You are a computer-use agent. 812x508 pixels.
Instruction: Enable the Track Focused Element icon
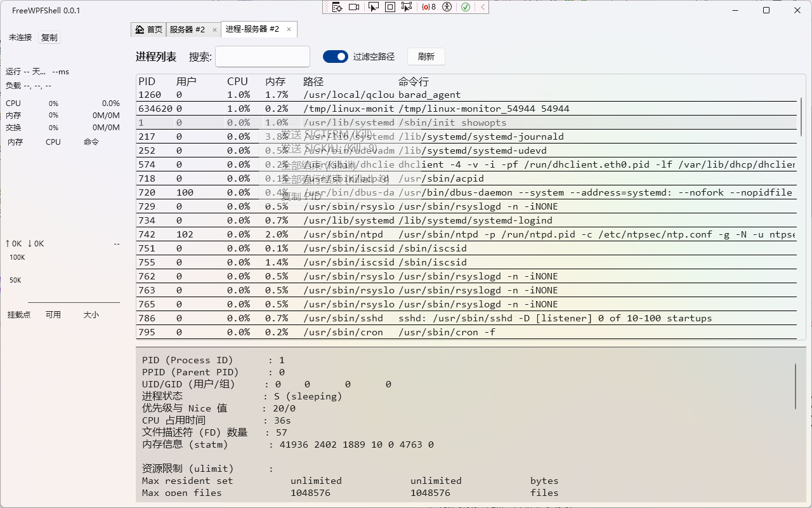407,7
